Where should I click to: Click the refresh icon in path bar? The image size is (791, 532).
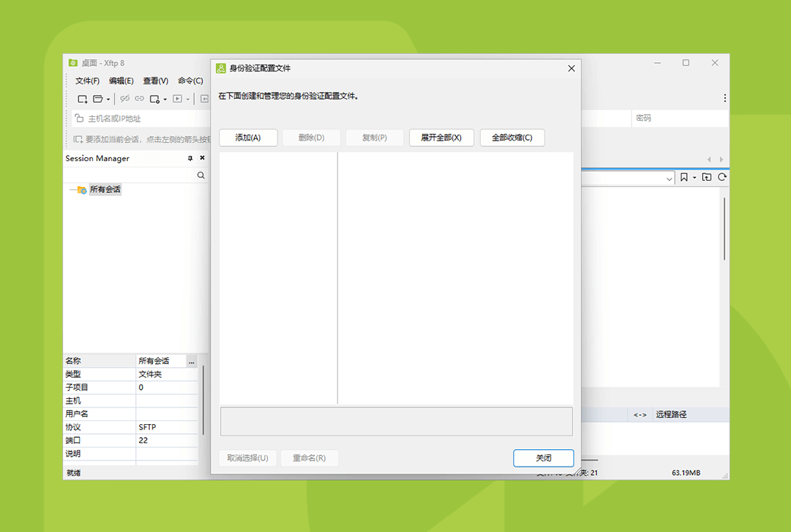(x=722, y=178)
